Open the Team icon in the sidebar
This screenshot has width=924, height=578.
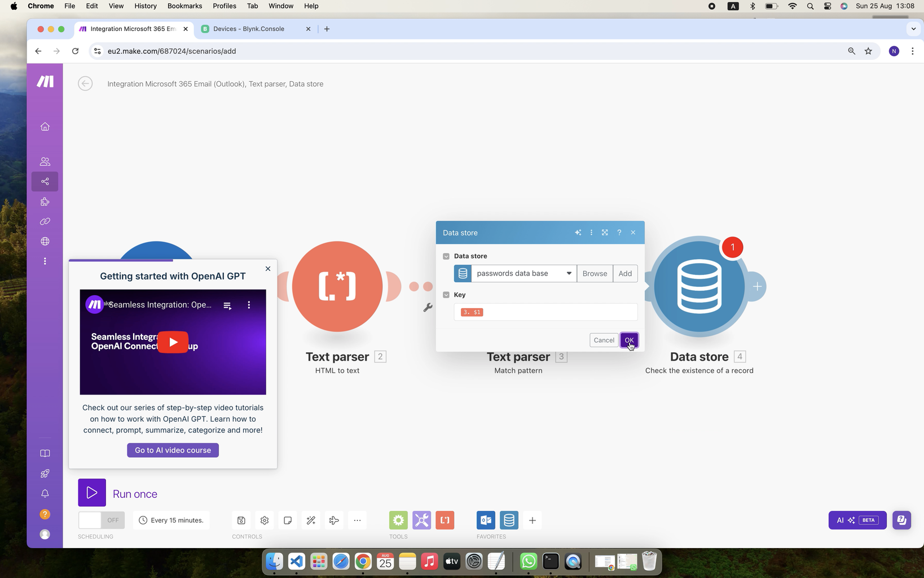click(x=45, y=161)
